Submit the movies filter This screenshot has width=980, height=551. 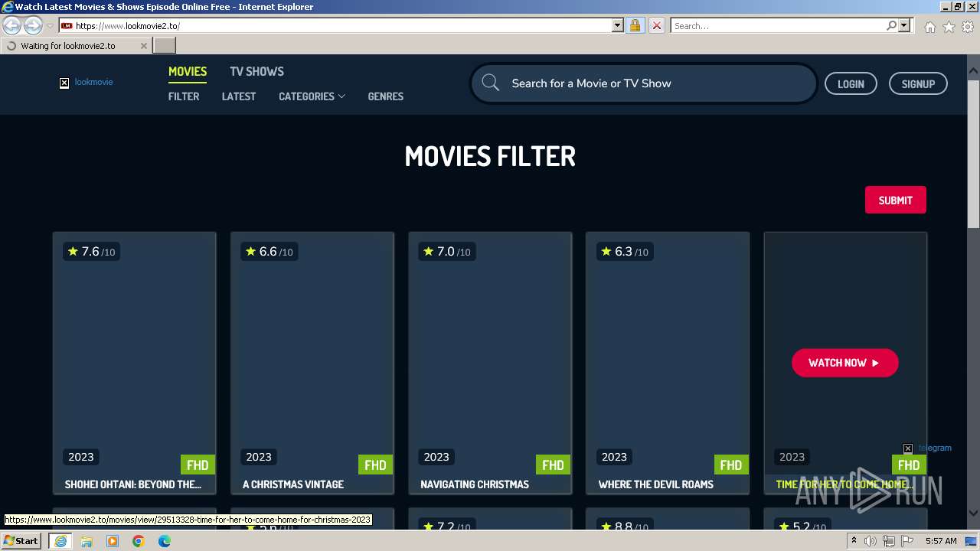pyautogui.click(x=895, y=200)
